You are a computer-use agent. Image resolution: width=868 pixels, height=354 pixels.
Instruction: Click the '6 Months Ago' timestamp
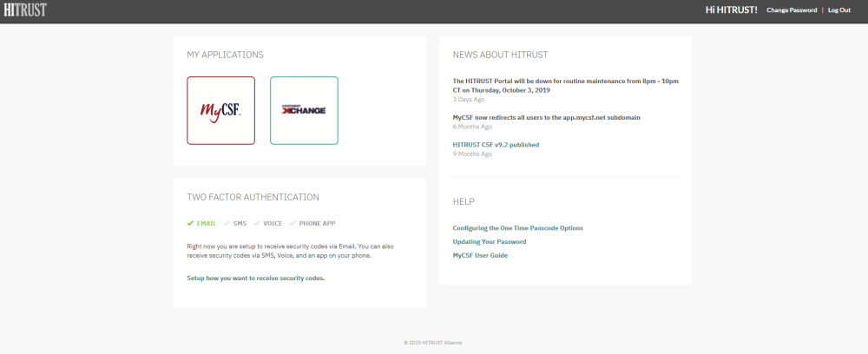[x=472, y=127]
